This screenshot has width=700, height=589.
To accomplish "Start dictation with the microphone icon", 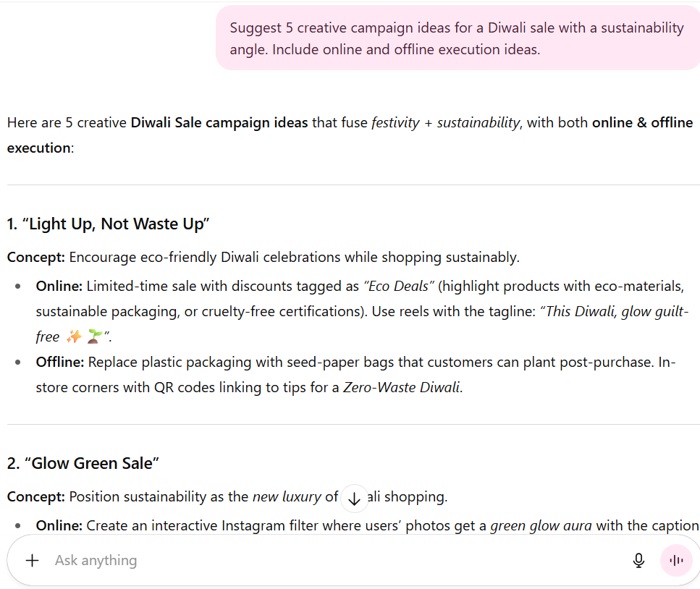I will (x=639, y=561).
